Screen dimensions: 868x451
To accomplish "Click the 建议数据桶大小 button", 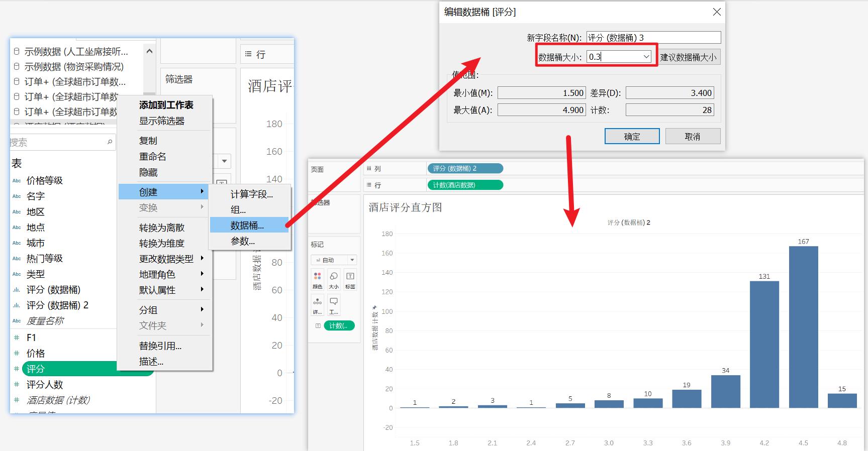I will [689, 57].
